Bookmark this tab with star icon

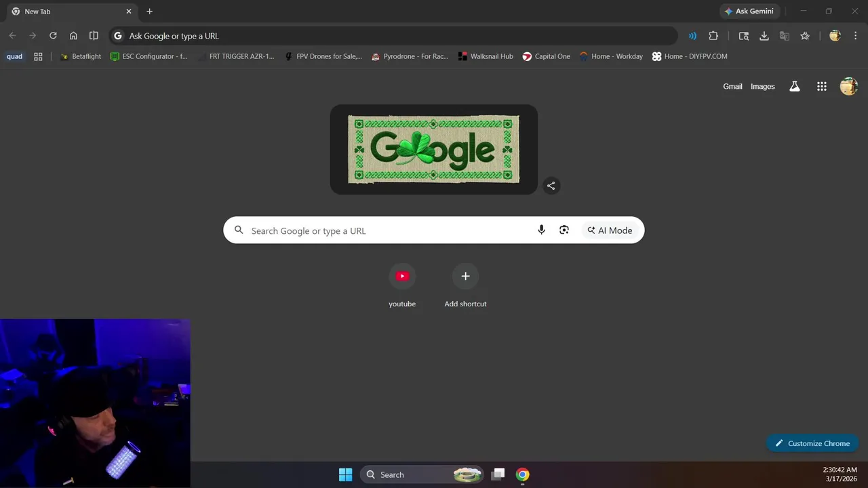[x=805, y=36]
